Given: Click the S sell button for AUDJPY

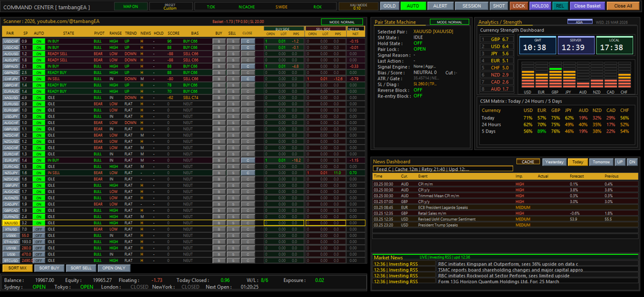Looking at the screenshot, I should 232,60.
